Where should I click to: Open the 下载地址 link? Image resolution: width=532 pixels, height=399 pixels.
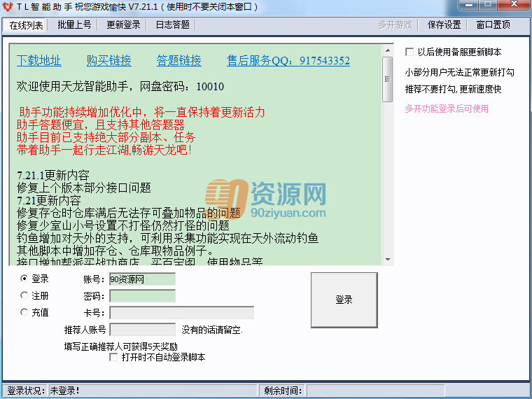click(x=38, y=61)
